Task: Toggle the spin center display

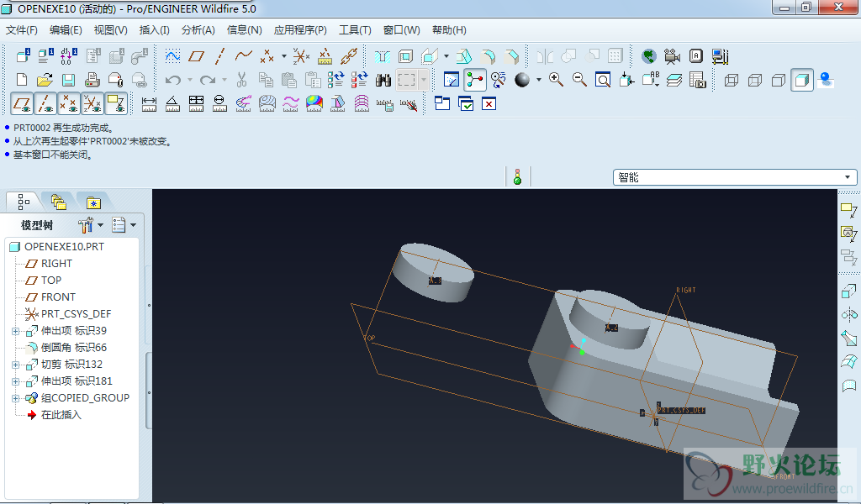Action: (475, 80)
